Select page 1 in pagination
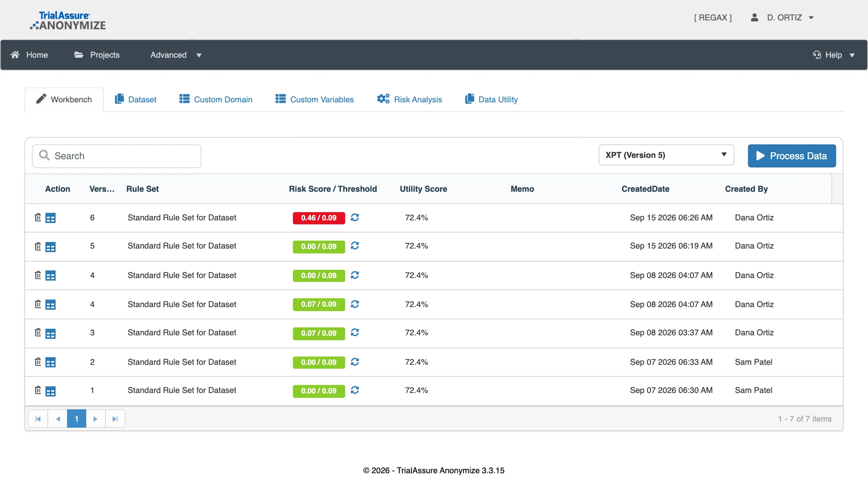868x488 pixels. point(76,419)
